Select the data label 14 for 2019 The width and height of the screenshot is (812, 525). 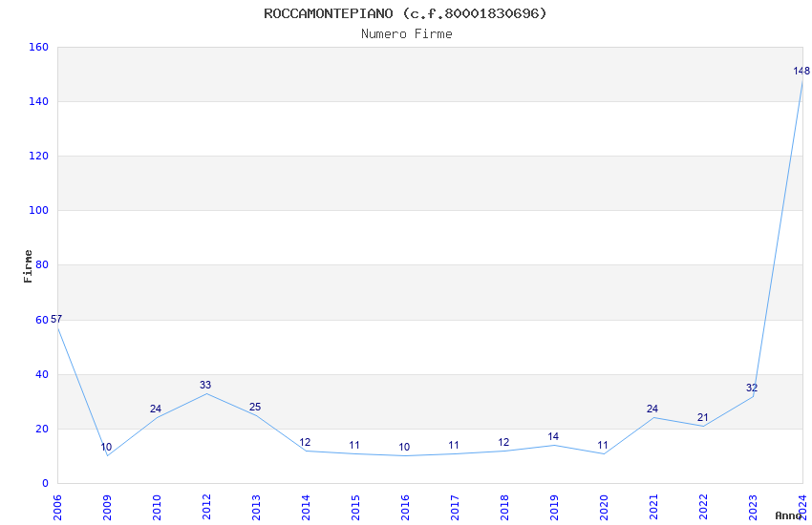click(x=553, y=436)
